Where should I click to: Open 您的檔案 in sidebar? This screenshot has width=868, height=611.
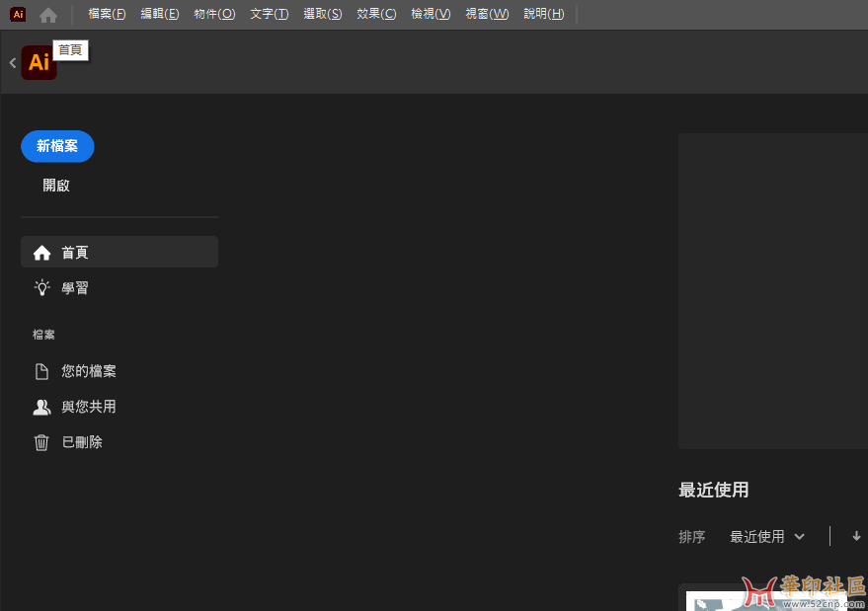click(x=89, y=371)
